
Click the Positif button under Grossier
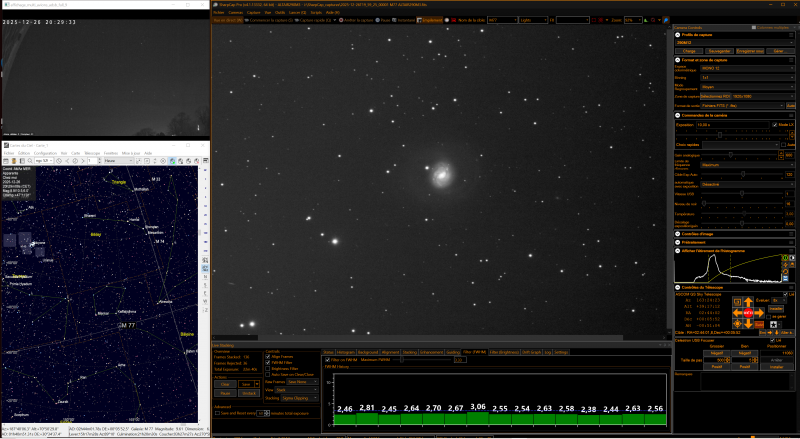[x=717, y=367]
